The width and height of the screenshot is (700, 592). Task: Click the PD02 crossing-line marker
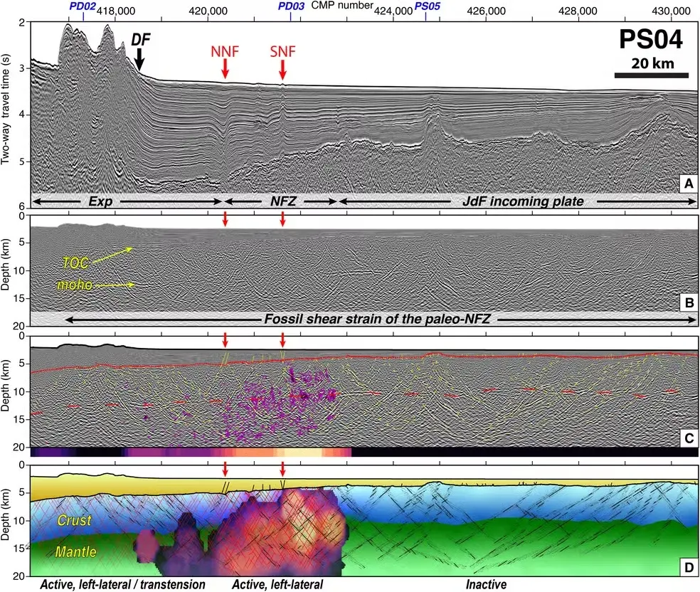click(83, 6)
